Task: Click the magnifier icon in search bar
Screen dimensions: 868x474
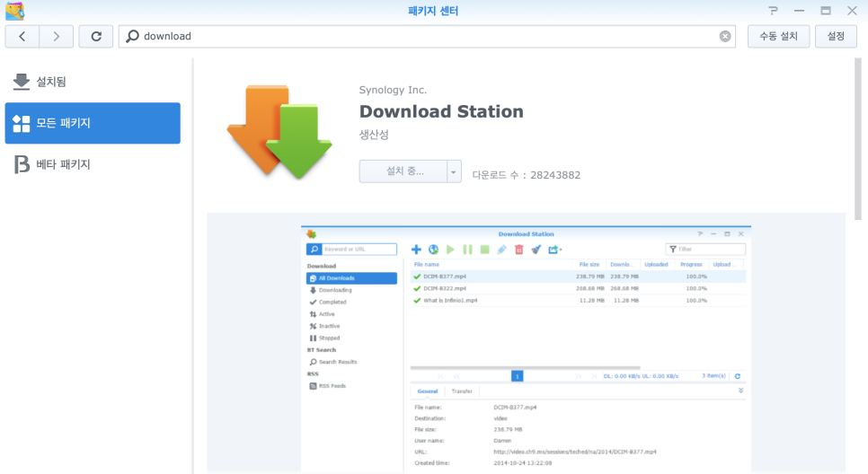Action: [132, 37]
